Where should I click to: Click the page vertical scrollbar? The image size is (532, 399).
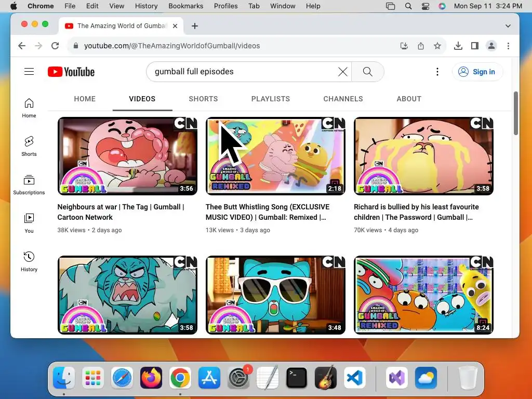click(516, 113)
